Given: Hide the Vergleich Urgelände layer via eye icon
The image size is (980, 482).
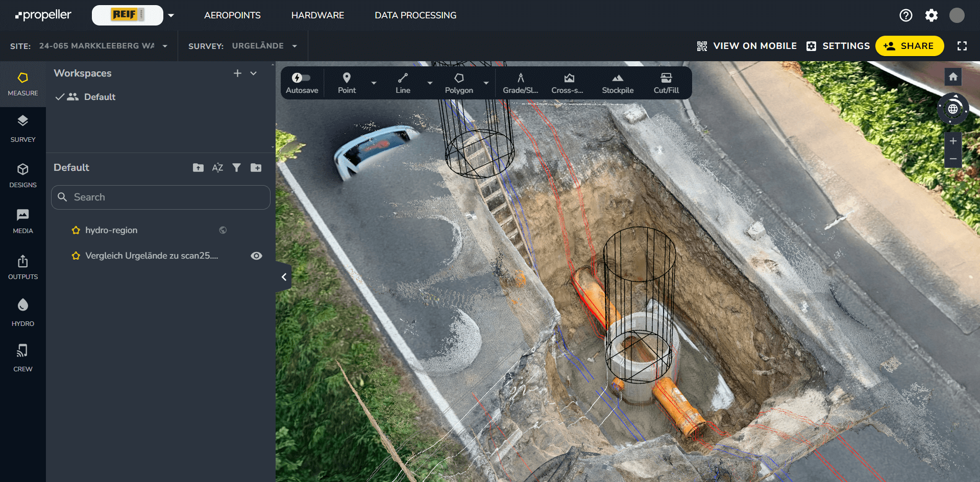Looking at the screenshot, I should pos(256,256).
